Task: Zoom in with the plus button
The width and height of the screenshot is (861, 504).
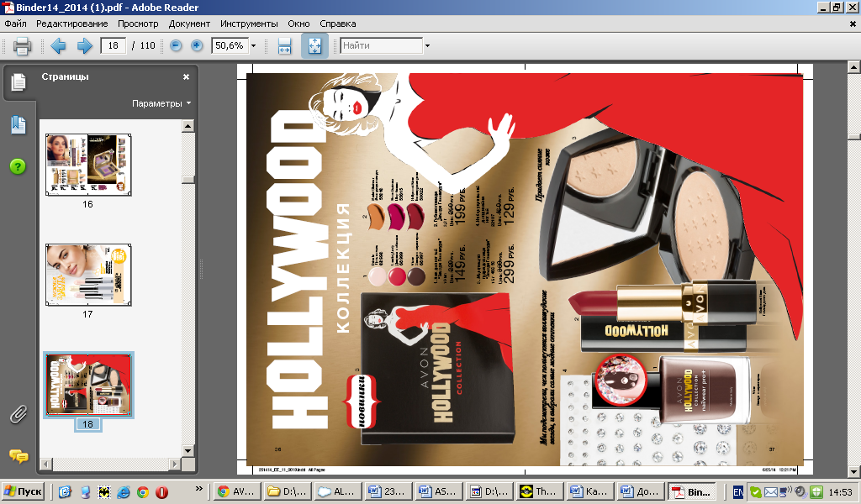Action: pos(197,45)
